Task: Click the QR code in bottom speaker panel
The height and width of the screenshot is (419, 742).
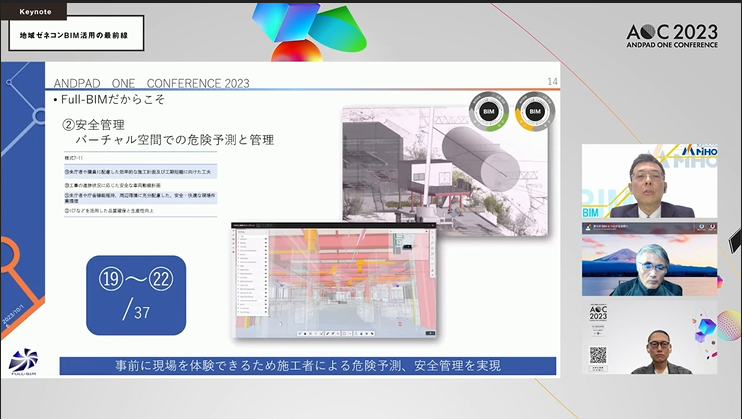Action: (x=598, y=355)
